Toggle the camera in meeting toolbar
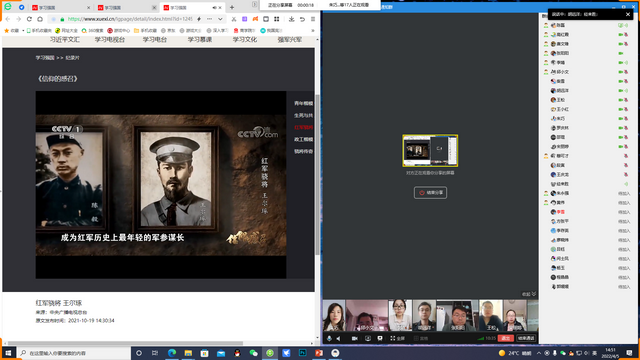The width and height of the screenshot is (640, 360). pos(355,338)
